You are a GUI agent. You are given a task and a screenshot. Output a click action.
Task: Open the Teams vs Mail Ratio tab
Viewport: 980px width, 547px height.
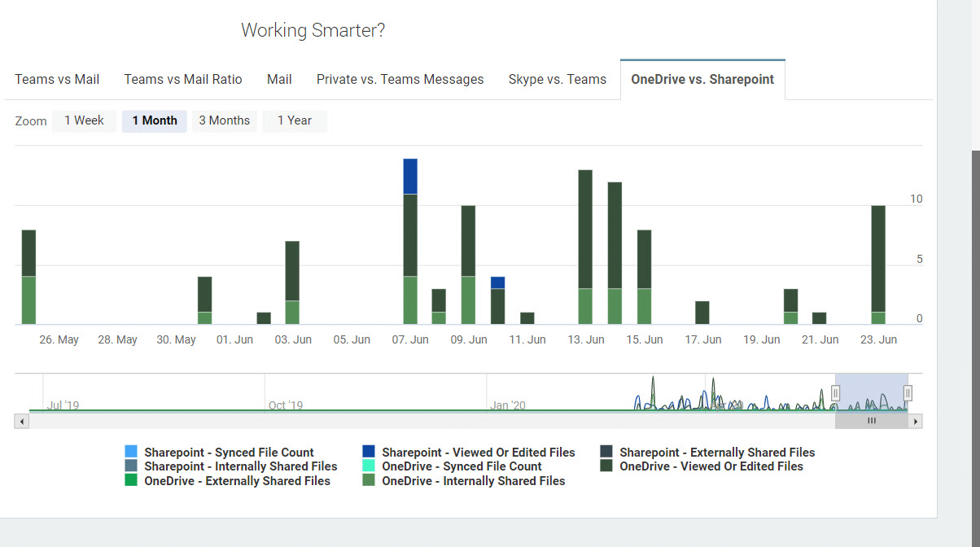tap(183, 79)
